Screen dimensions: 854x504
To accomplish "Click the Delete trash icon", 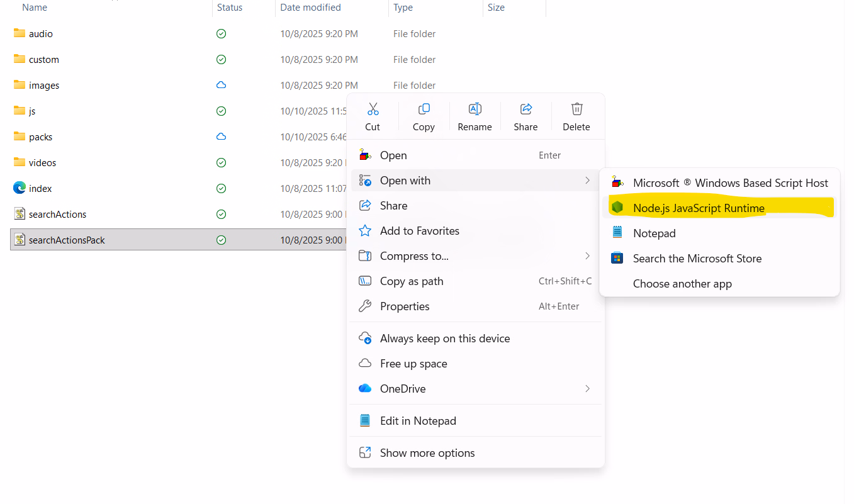I will [x=576, y=109].
